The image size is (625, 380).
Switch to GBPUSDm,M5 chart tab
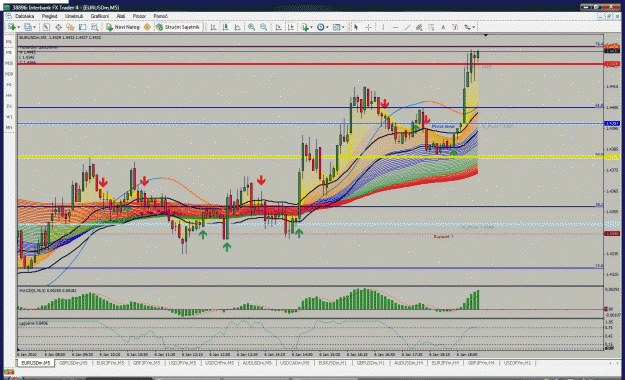73,363
